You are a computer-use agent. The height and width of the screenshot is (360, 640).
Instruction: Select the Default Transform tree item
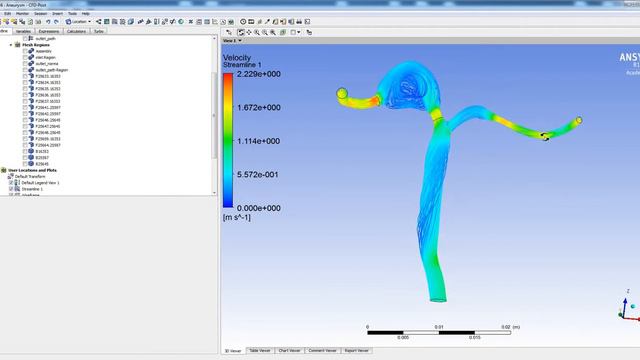[30, 176]
